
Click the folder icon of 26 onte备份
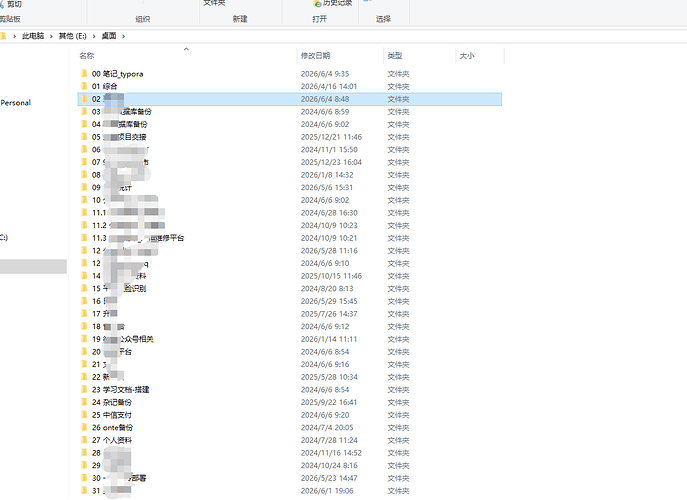[84, 427]
